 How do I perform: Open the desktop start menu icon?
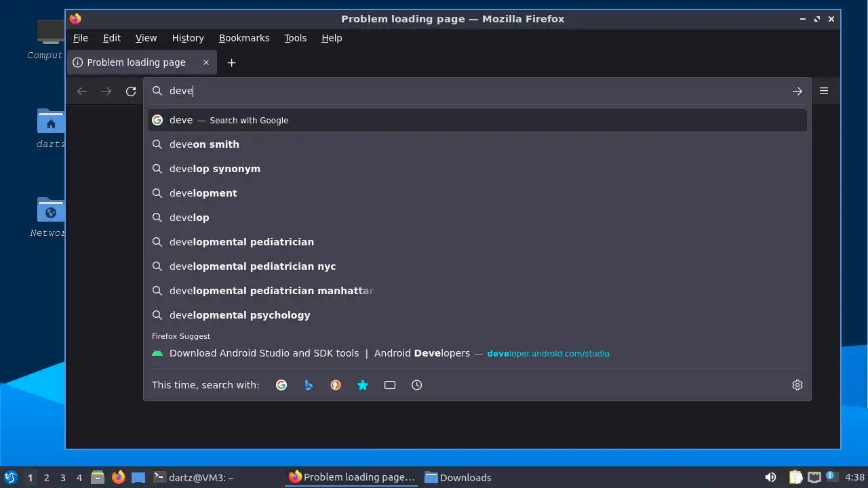pos(10,477)
